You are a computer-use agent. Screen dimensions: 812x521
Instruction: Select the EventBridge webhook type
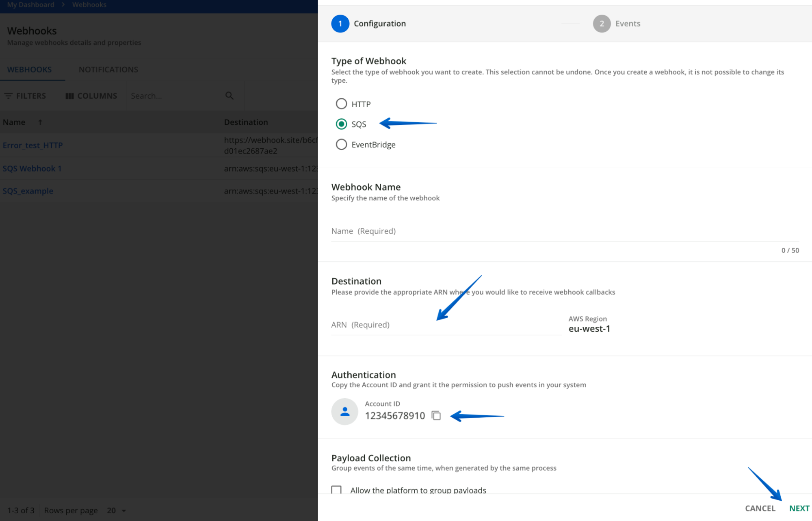[341, 144]
